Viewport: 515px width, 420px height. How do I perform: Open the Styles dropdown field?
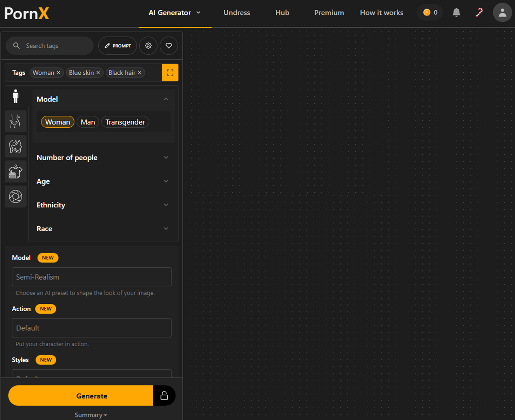(x=92, y=373)
